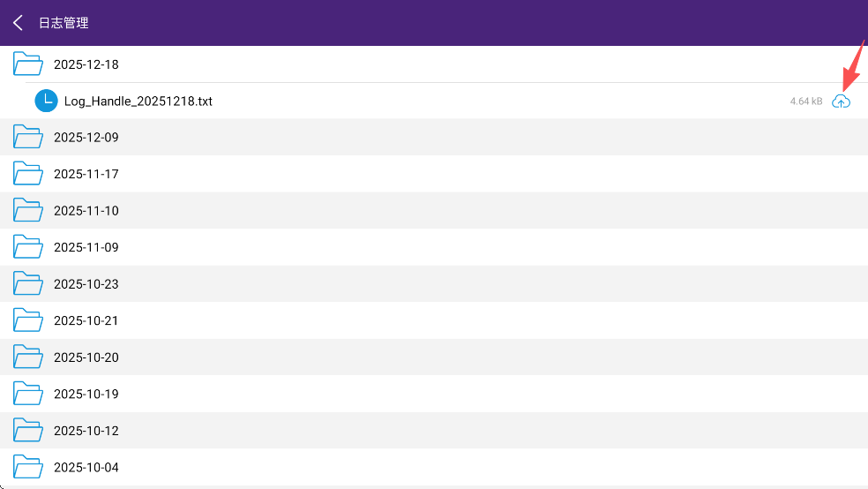Image resolution: width=868 pixels, height=489 pixels.
Task: Select the 2025-12-09 date label
Action: click(86, 138)
